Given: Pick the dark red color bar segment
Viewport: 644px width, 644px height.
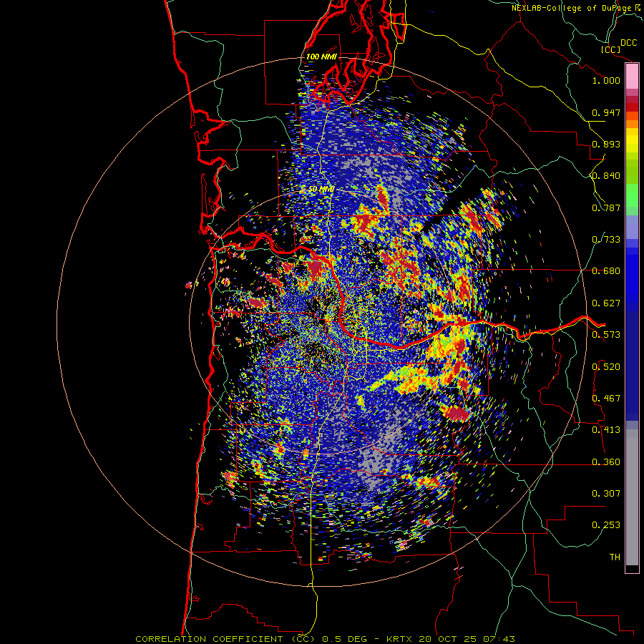Looking at the screenshot, I should [x=632, y=107].
